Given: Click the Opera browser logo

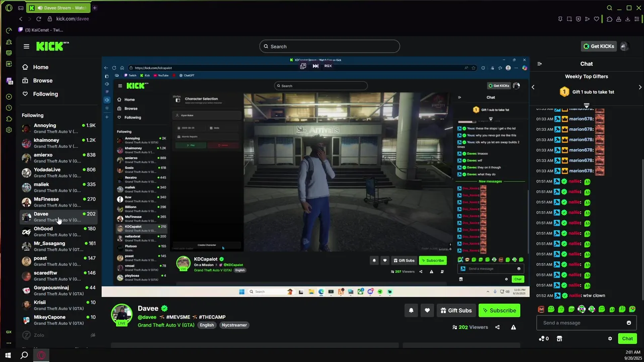Looking at the screenshot, I should 9,8.
